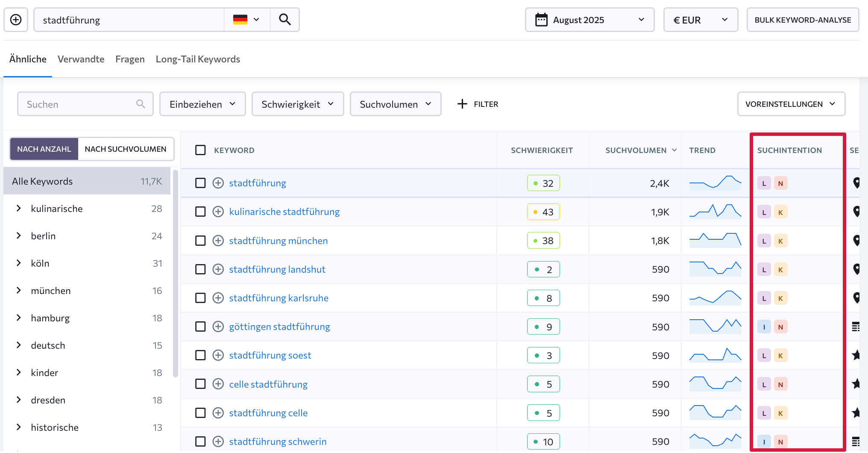The height and width of the screenshot is (453, 868).
Task: Select the Nach Anzahl toggle
Action: 44,149
